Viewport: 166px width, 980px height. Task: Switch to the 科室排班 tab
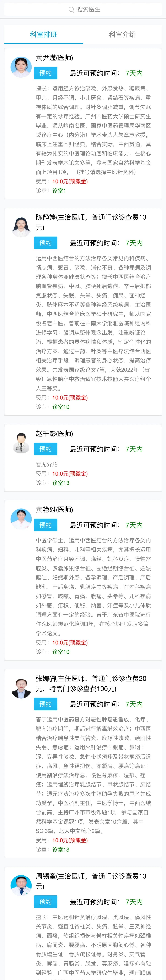(x=43, y=34)
